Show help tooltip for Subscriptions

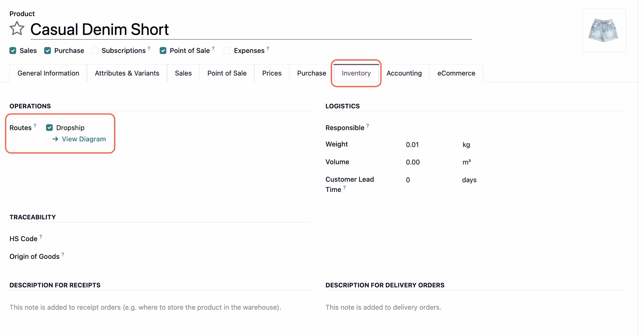(149, 49)
